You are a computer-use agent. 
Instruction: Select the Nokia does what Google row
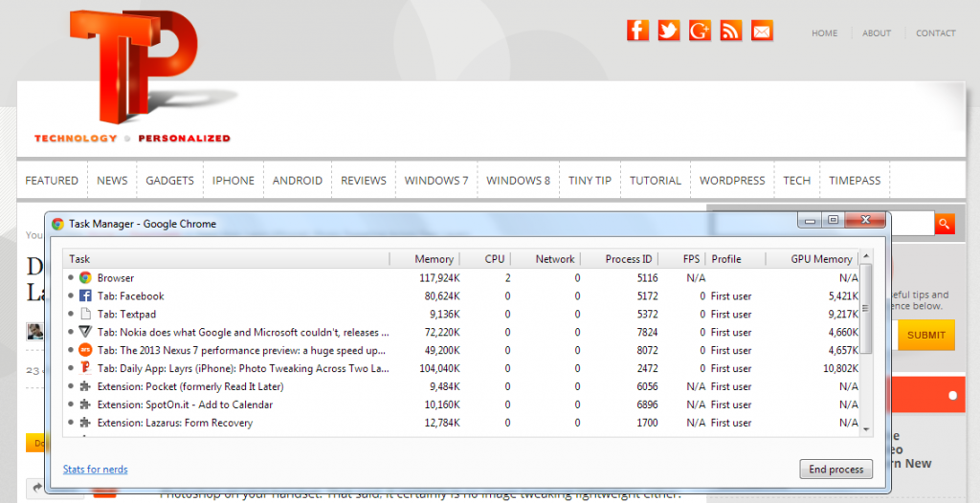pos(243,333)
